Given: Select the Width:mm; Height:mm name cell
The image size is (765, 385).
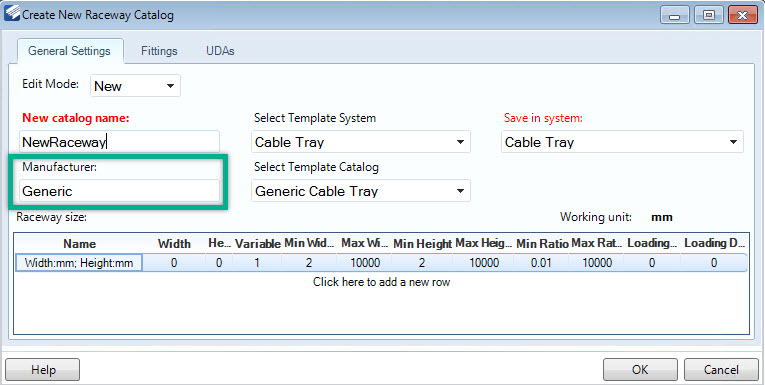Looking at the screenshot, I should pos(79,263).
